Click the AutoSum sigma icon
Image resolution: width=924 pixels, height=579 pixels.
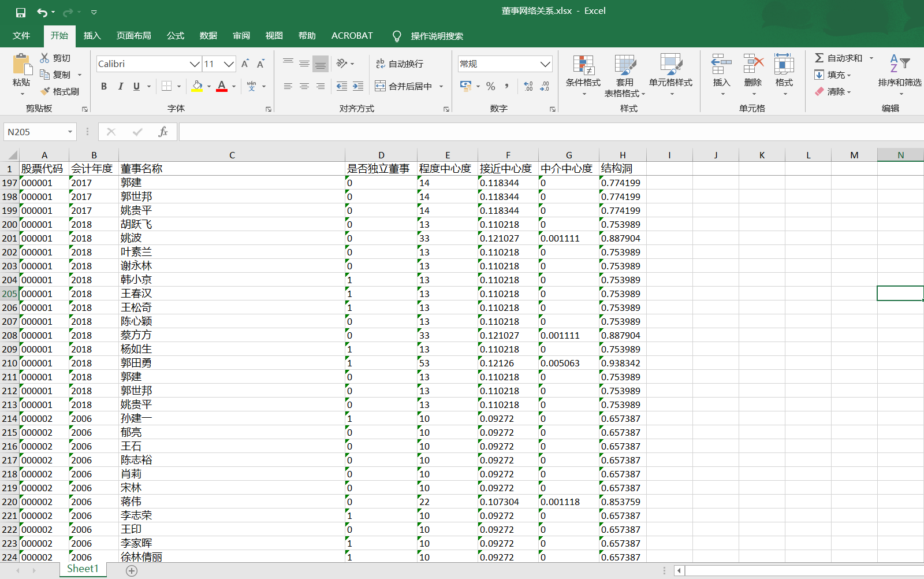[819, 58]
